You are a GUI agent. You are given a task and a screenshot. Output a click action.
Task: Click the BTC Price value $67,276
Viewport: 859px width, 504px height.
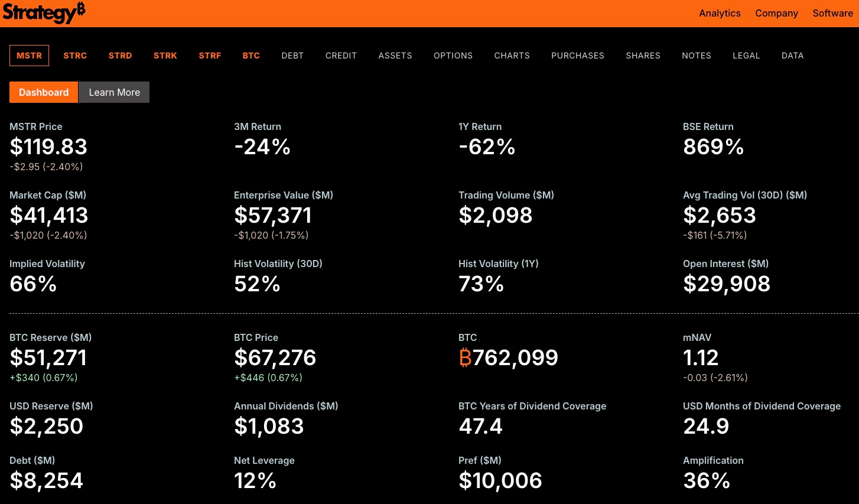pos(275,357)
